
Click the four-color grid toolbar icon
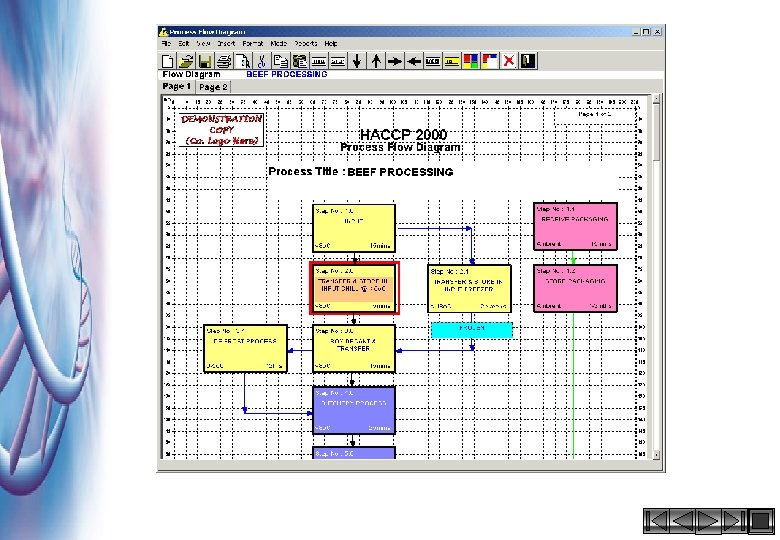point(471,61)
